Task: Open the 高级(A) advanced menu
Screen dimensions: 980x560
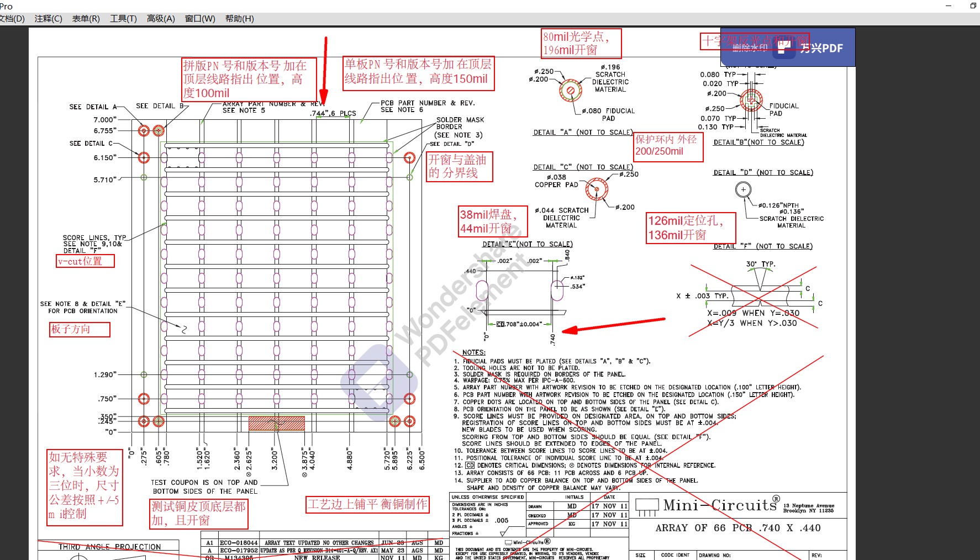Action: [x=161, y=18]
